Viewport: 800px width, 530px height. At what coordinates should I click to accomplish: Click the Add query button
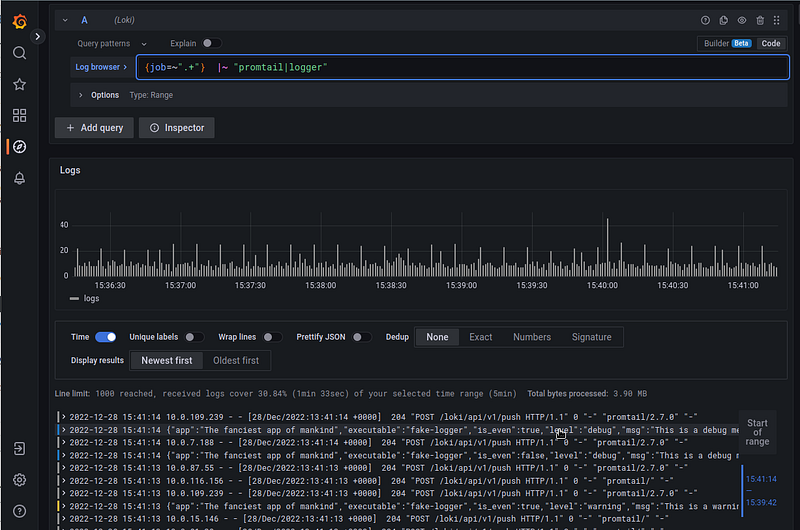coord(94,128)
